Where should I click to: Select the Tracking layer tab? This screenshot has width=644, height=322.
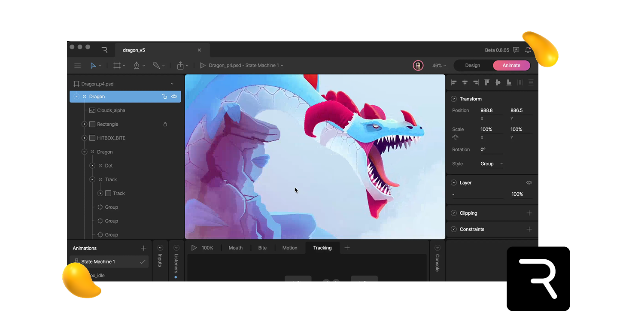322,248
